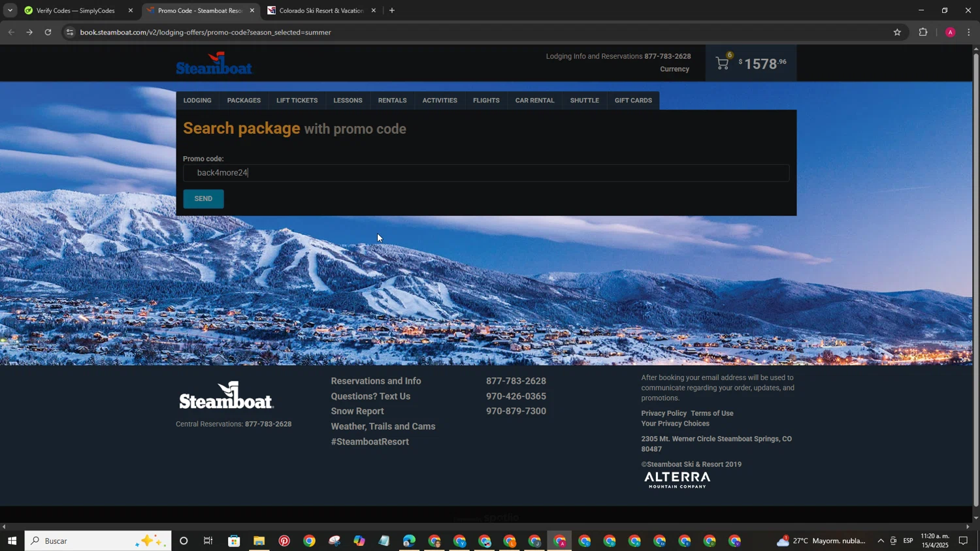Close the Colorado Ski Resort tab
This screenshot has height=551, width=980.
click(x=374, y=10)
